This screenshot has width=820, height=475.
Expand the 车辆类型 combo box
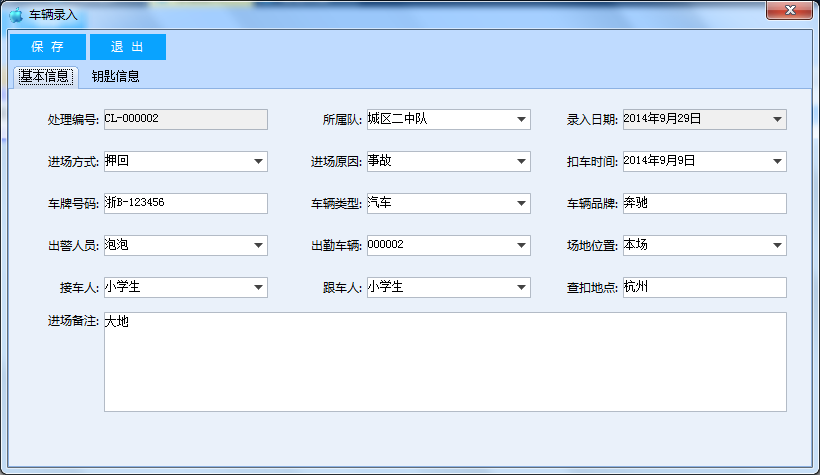(521, 204)
